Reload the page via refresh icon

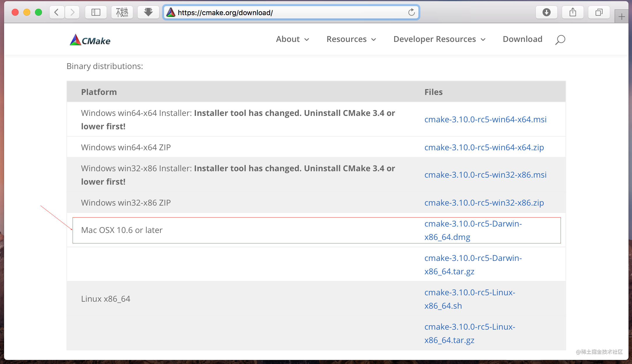[412, 12]
